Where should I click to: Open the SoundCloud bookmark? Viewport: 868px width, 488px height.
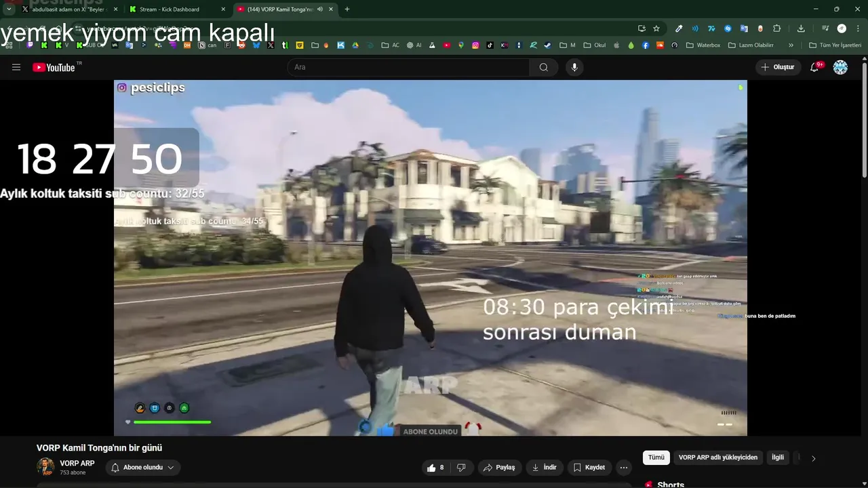tap(660, 45)
